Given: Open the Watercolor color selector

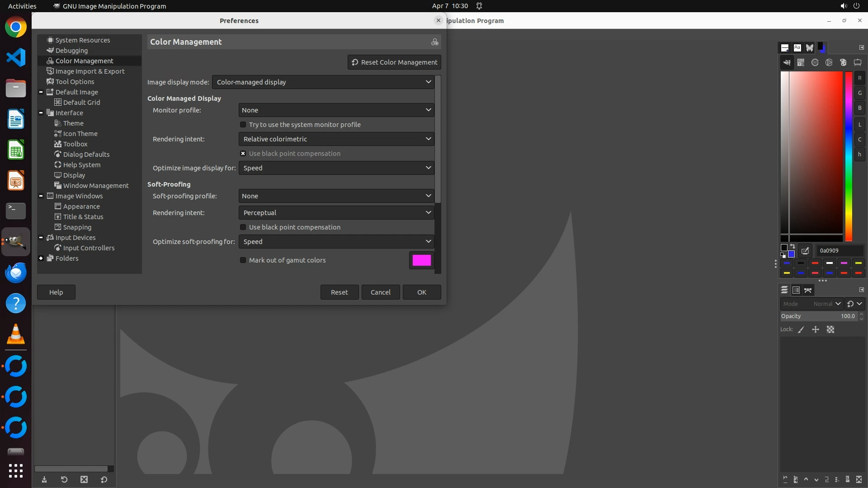Looking at the screenshot, I should pyautogui.click(x=815, y=62).
